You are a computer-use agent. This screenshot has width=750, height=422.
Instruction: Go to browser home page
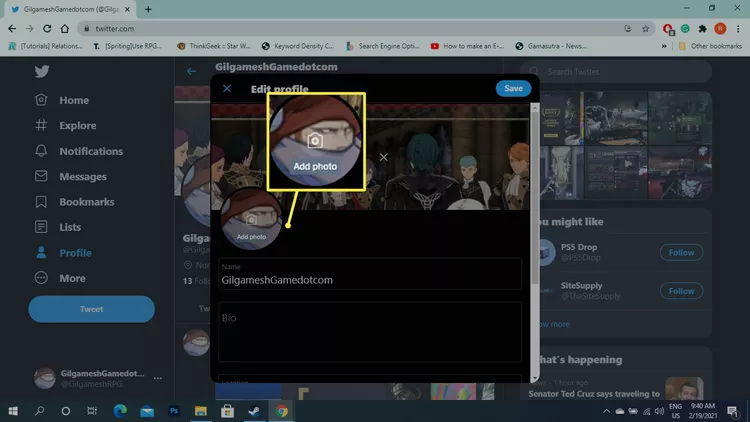(x=65, y=29)
